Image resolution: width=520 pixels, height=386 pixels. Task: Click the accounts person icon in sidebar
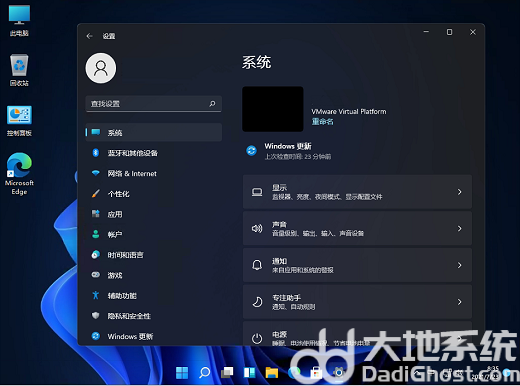coord(96,234)
